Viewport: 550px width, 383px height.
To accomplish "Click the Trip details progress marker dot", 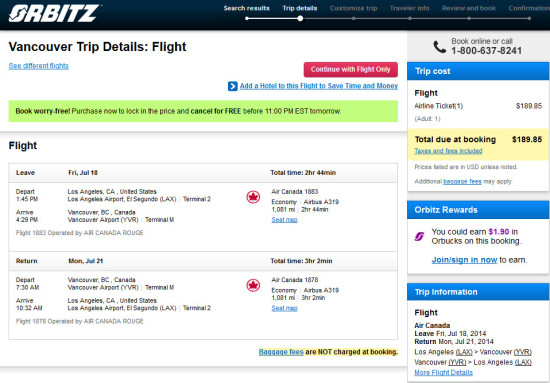I will (x=300, y=19).
